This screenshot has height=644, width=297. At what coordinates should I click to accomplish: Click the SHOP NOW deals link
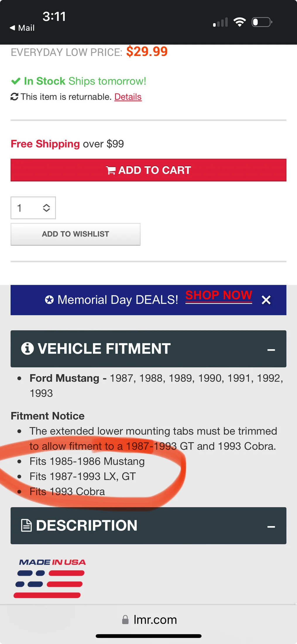[219, 296]
